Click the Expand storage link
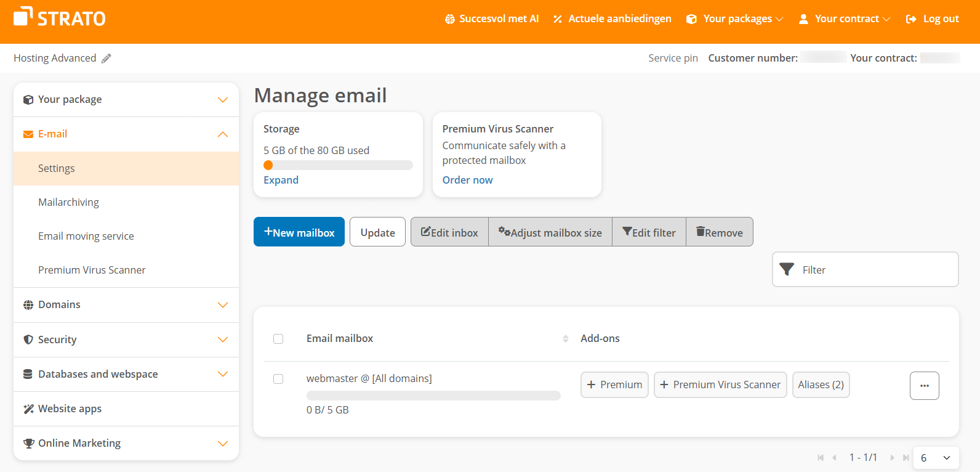Screen dimensions: 980x472 pos(281,180)
